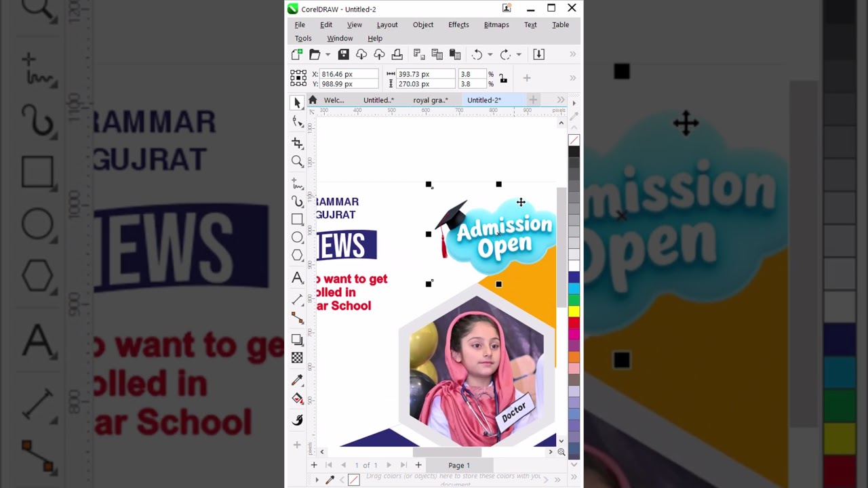This screenshot has width=868, height=488.
Task: Click the object origin grid
Action: [x=298, y=79]
